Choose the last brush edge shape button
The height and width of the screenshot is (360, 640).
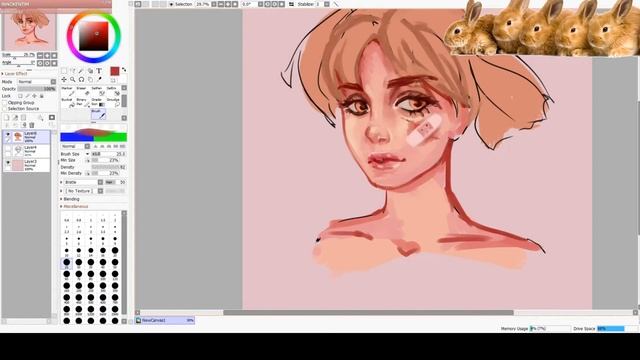click(122, 146)
